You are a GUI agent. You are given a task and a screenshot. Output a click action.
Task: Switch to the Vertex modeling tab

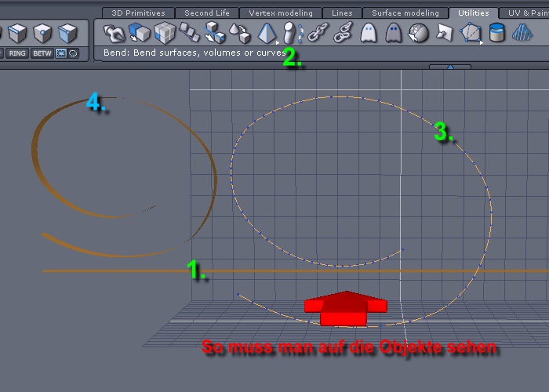click(280, 13)
